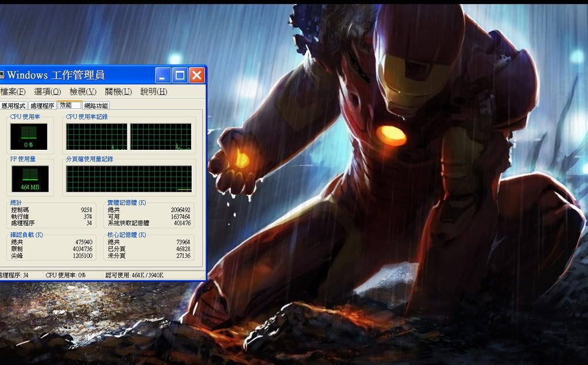
Task: Click the 系統快取記憶體 value 401476
Action: pyautogui.click(x=182, y=223)
